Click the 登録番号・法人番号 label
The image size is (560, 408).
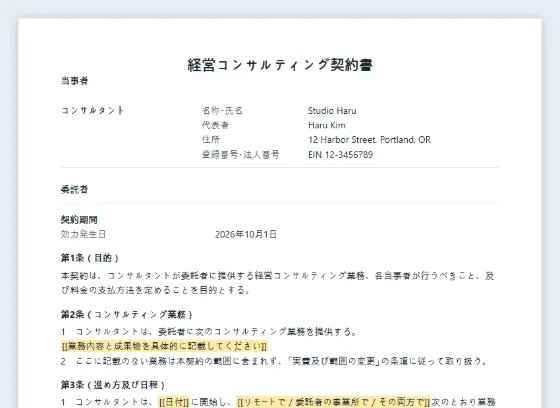tap(241, 155)
